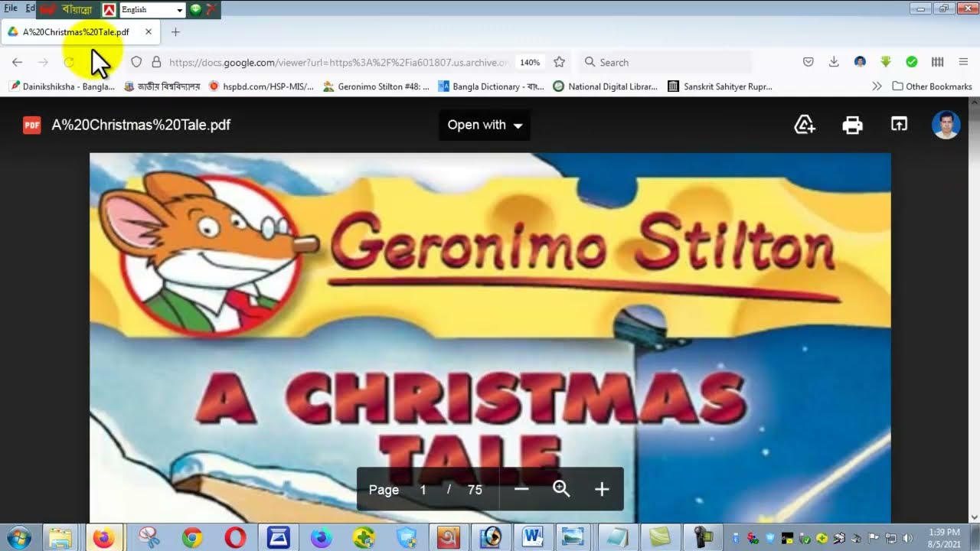Click the page number 1 field
This screenshot has width=980, height=551.
coord(423,490)
